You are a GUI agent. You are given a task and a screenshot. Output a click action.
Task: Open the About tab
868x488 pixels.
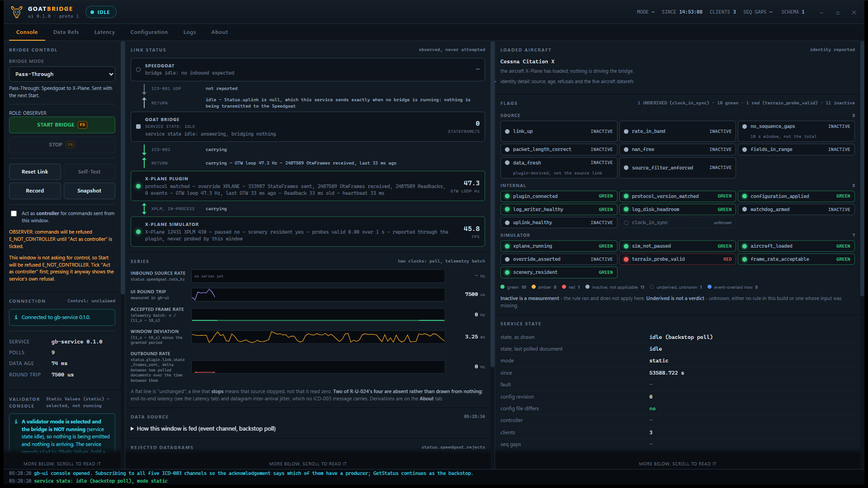pos(220,32)
